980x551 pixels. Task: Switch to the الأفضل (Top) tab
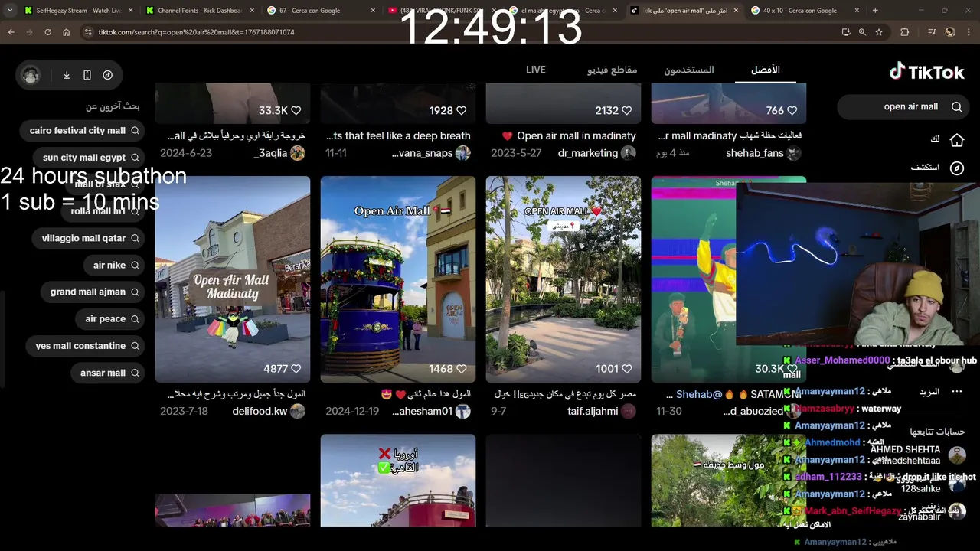pyautogui.click(x=766, y=70)
